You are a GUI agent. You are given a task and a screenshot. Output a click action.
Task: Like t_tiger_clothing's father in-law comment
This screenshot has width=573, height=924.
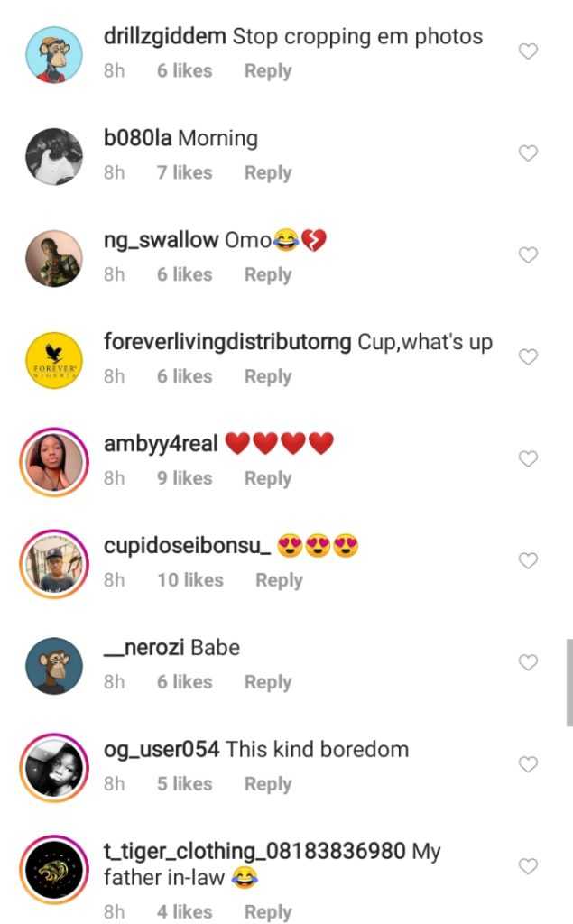pyautogui.click(x=528, y=867)
